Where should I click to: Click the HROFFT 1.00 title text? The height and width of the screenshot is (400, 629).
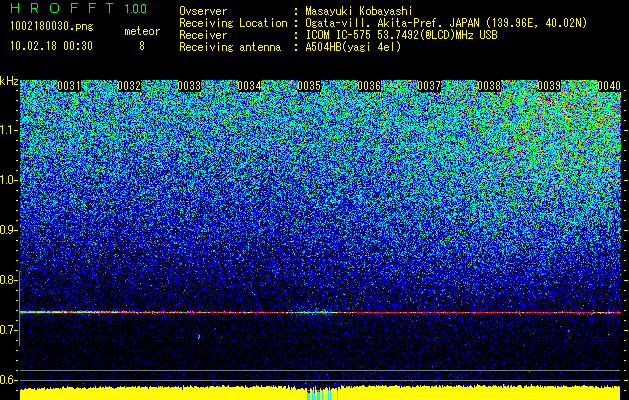tap(78, 8)
